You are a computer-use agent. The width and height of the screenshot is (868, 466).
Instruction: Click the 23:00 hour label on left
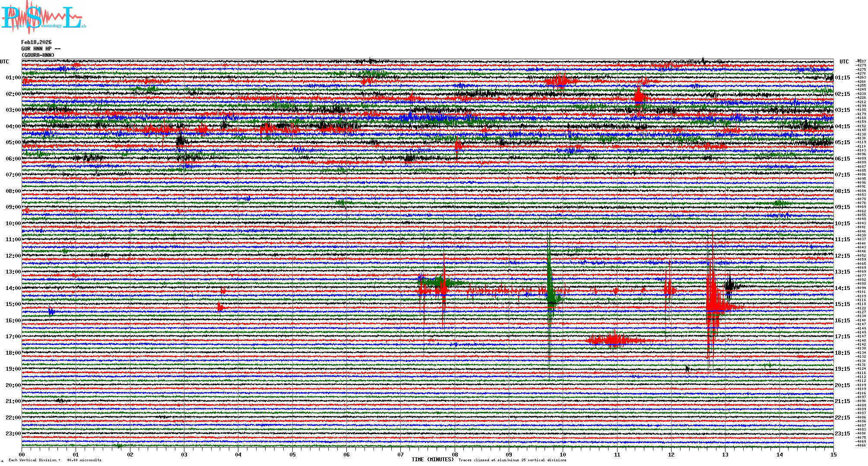pos(13,434)
